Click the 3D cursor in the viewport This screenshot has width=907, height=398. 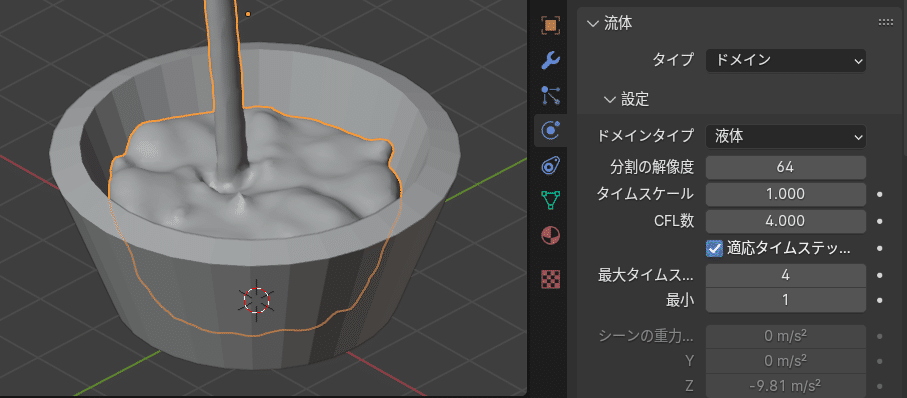(256, 300)
